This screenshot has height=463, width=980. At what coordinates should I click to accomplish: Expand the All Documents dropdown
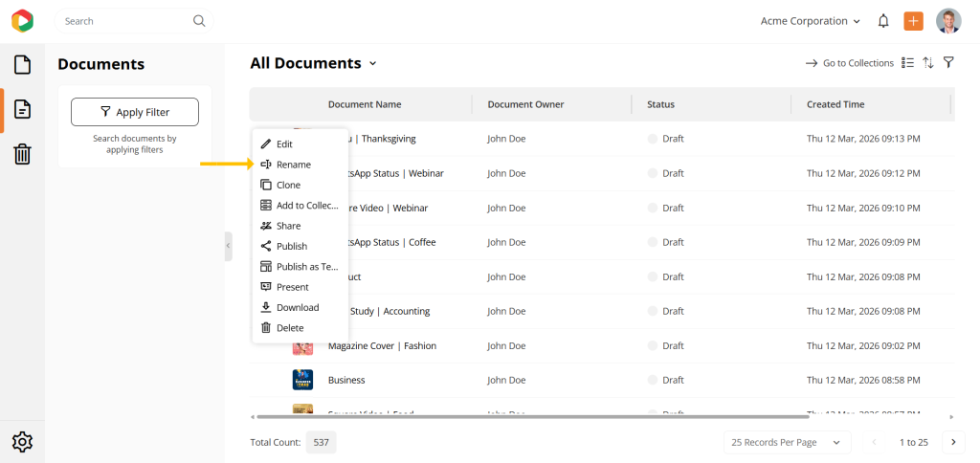[x=373, y=64]
